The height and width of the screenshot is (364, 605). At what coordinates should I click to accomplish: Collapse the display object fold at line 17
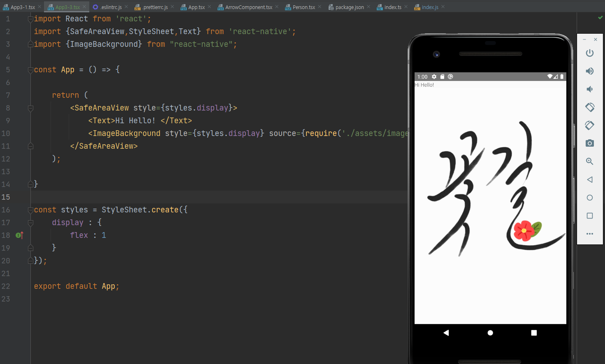point(30,223)
